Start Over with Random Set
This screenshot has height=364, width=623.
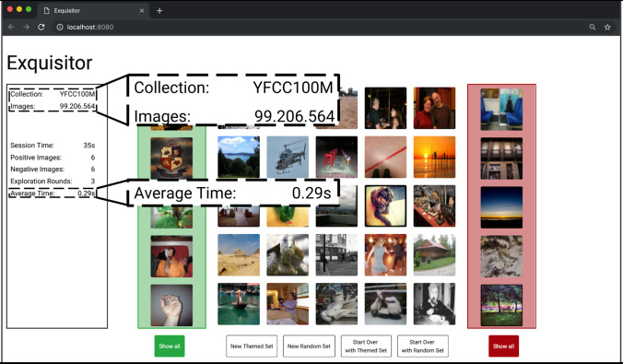(x=423, y=346)
